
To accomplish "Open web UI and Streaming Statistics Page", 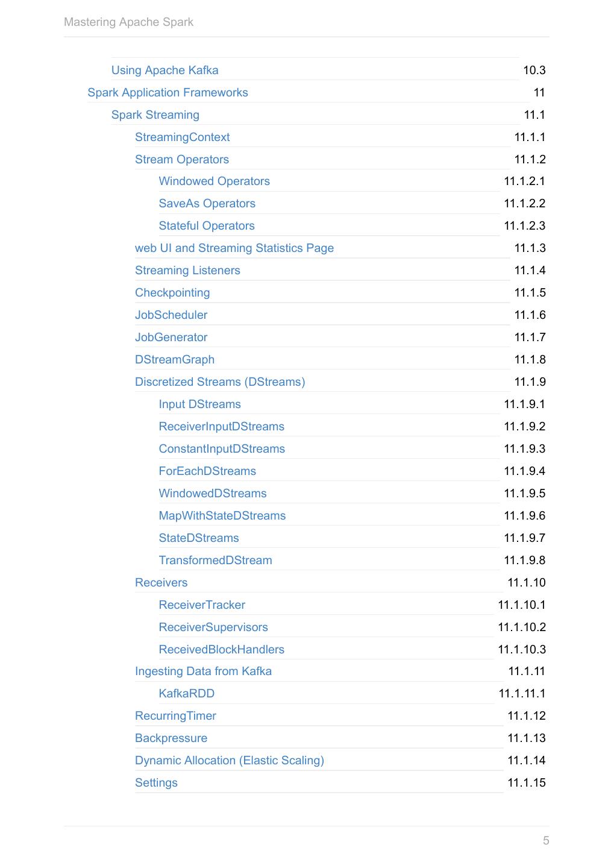I will 234,248.
